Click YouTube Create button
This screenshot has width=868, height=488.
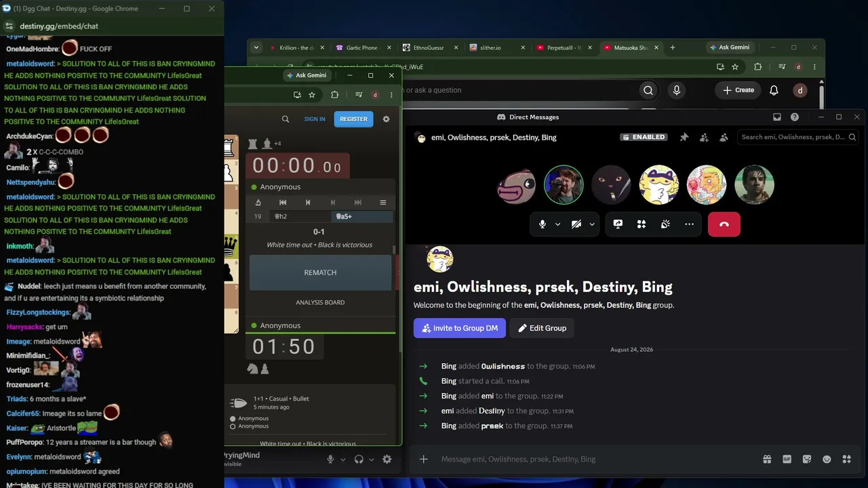click(738, 90)
